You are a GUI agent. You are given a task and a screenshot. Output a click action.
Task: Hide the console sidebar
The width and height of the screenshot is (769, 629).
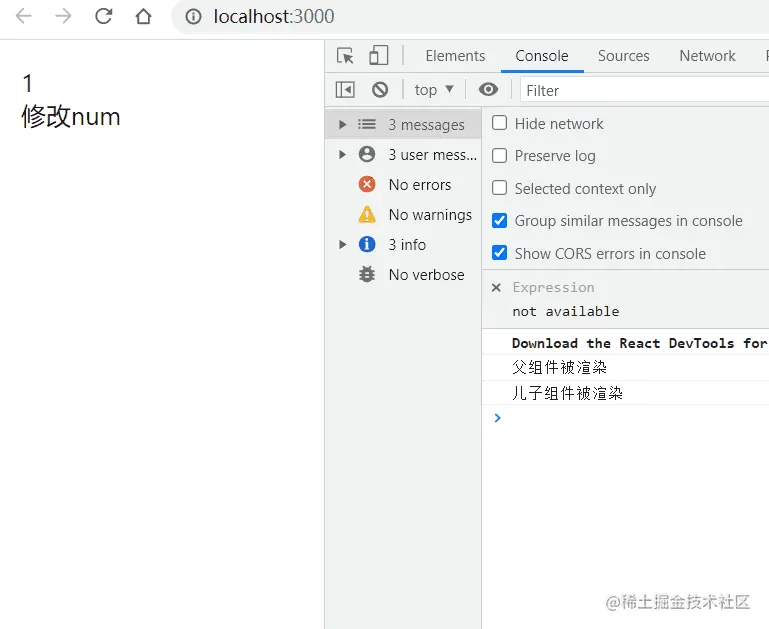click(x=345, y=90)
